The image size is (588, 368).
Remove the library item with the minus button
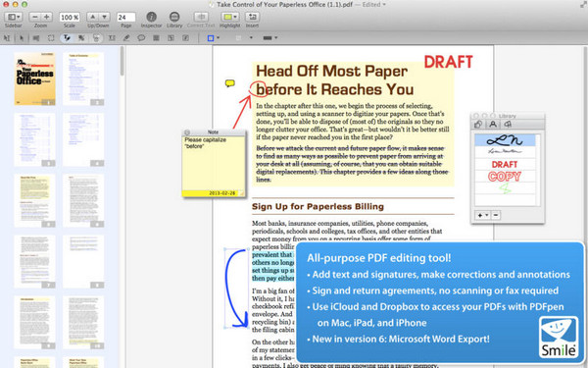tap(496, 215)
